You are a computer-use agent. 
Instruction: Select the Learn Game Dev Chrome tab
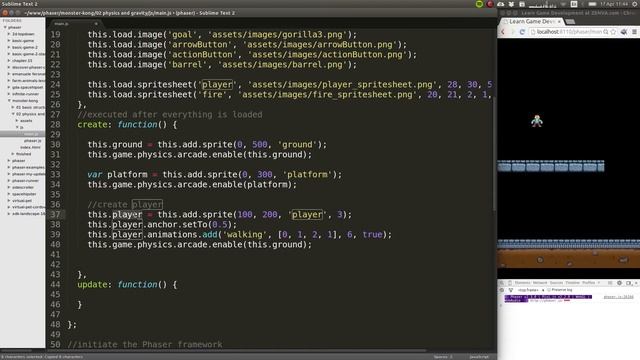point(531,21)
